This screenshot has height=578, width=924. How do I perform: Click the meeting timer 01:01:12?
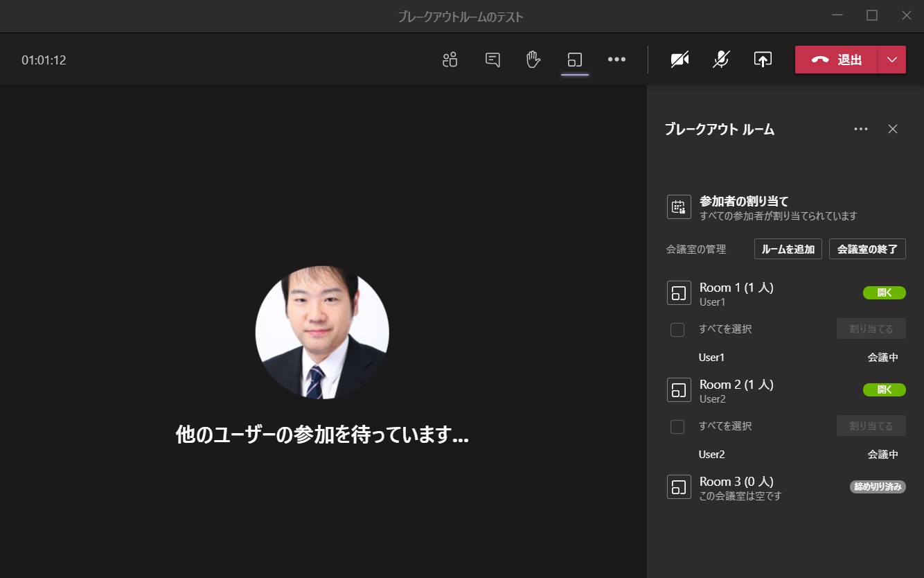[44, 60]
